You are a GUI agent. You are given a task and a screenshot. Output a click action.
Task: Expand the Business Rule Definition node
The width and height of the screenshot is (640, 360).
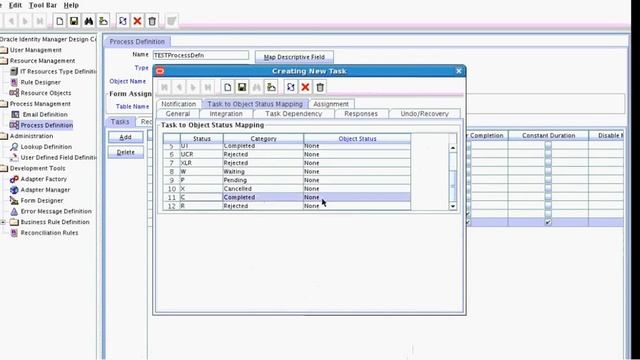click(3, 222)
